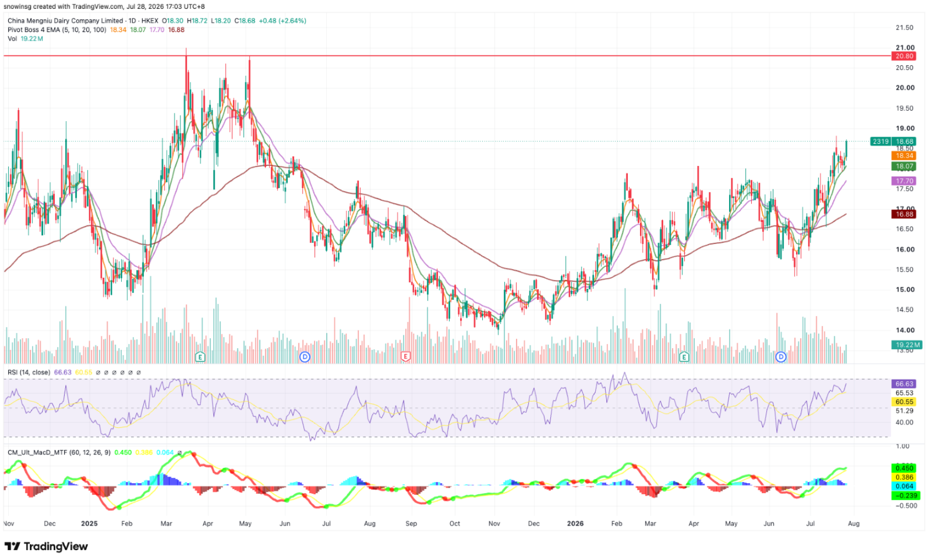Click the orange 18.34 value in EMA legend
This screenshot has width=929, height=560.
(118, 30)
